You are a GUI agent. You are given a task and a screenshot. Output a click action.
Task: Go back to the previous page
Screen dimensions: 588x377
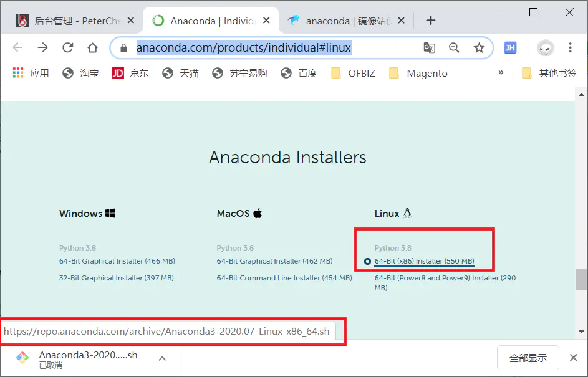pos(17,47)
